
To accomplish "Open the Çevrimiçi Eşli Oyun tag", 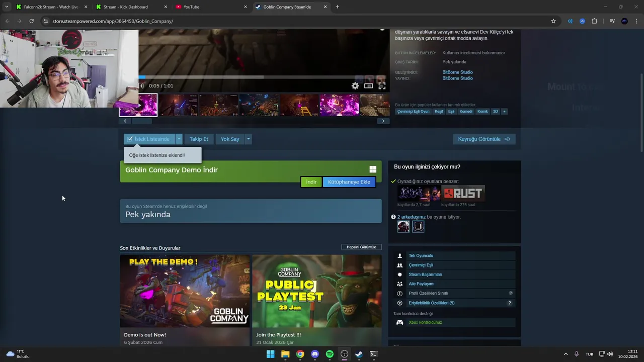I will pos(414,111).
